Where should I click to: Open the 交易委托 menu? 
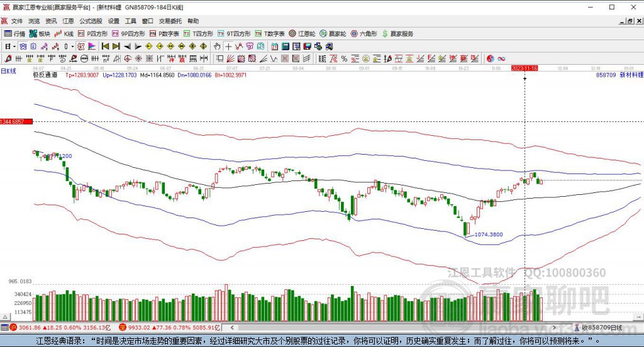pyautogui.click(x=170, y=21)
